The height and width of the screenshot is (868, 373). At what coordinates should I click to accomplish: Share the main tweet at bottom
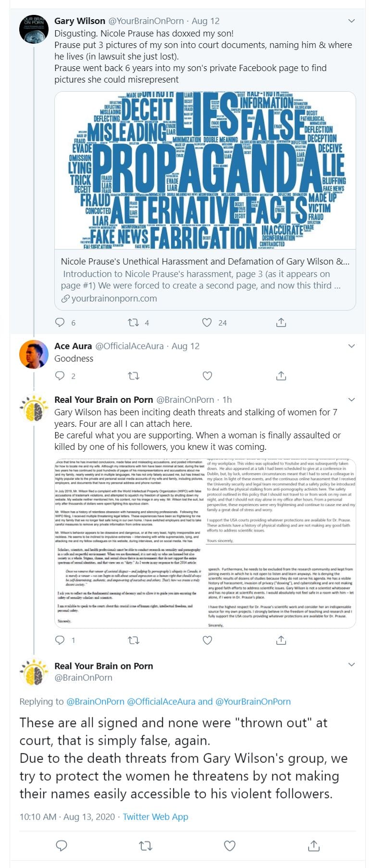(x=314, y=845)
